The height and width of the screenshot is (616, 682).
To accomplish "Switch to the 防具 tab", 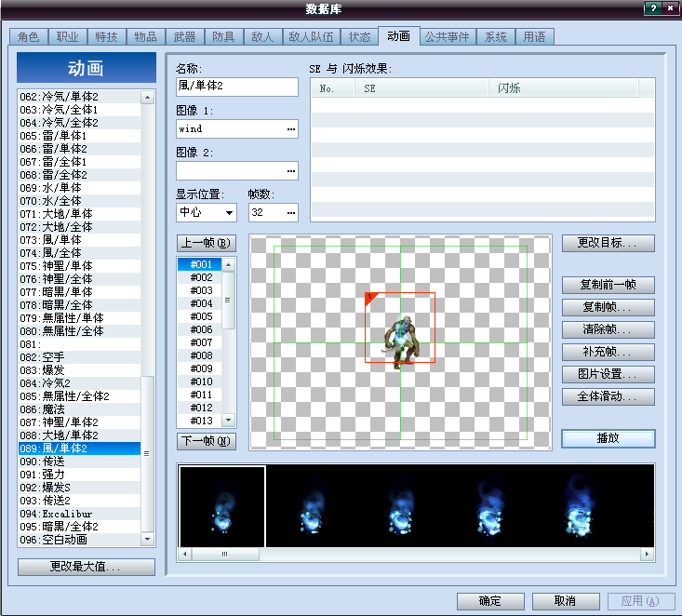I will click(223, 37).
